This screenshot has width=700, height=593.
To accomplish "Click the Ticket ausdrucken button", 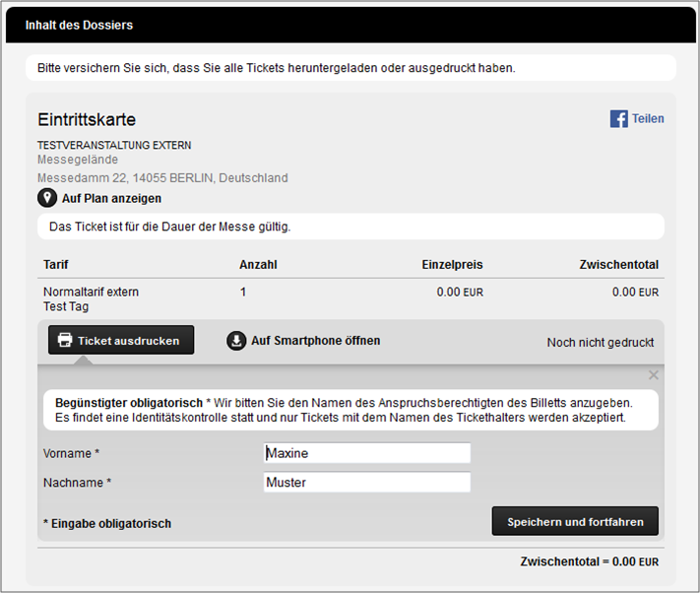I will click(x=121, y=340).
